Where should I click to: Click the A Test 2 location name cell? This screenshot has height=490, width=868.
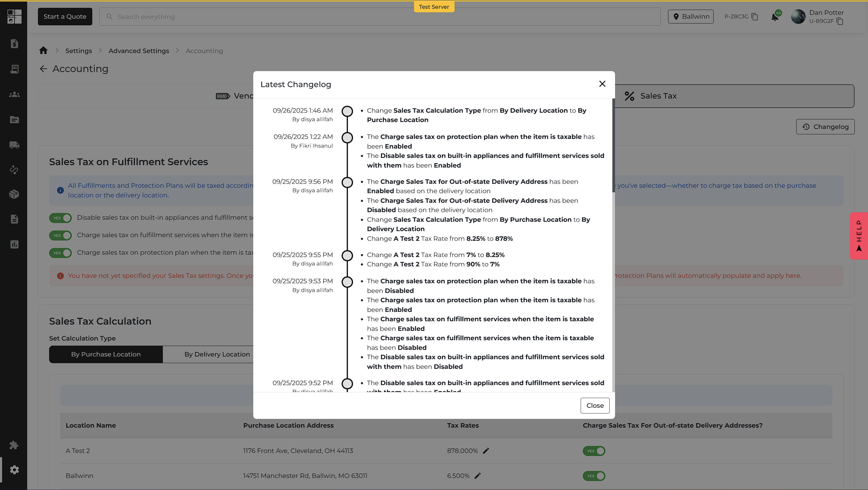tap(78, 451)
